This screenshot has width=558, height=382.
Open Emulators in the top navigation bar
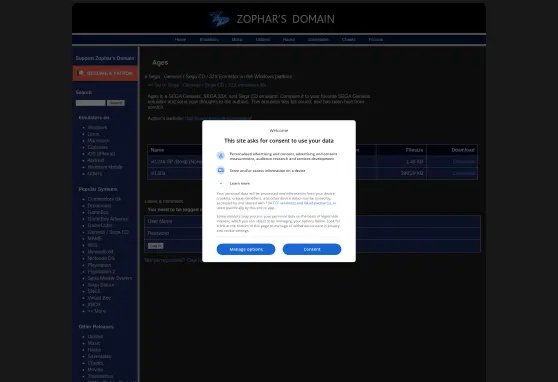tap(209, 40)
